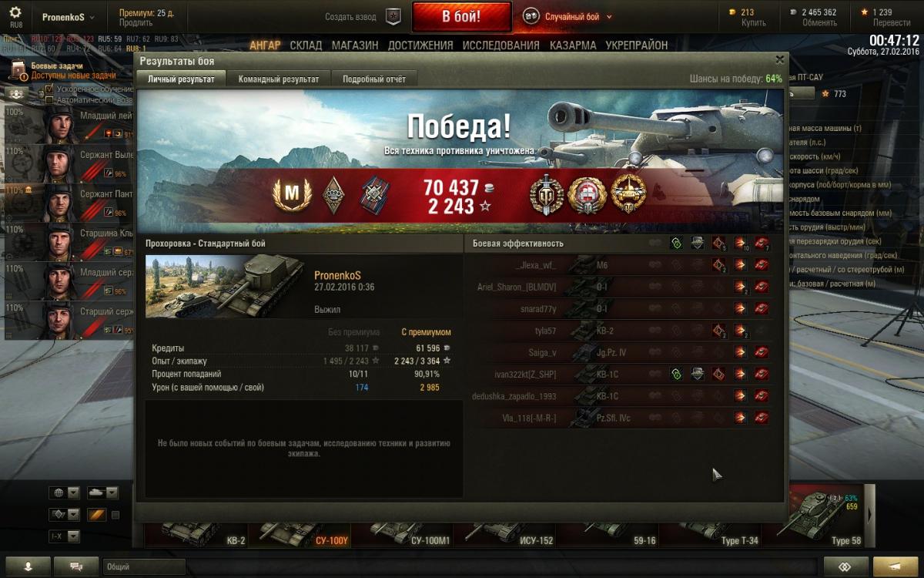The height and width of the screenshot is (578, 924).
Task: Open the ИССЛЕДОВАНИЯ menu
Action: pos(501,45)
